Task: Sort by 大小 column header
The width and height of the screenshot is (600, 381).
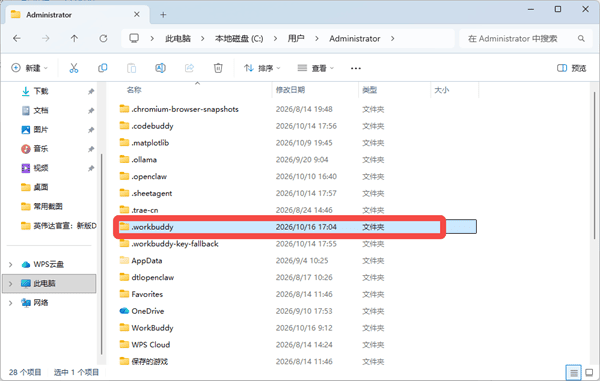Action: (442, 90)
